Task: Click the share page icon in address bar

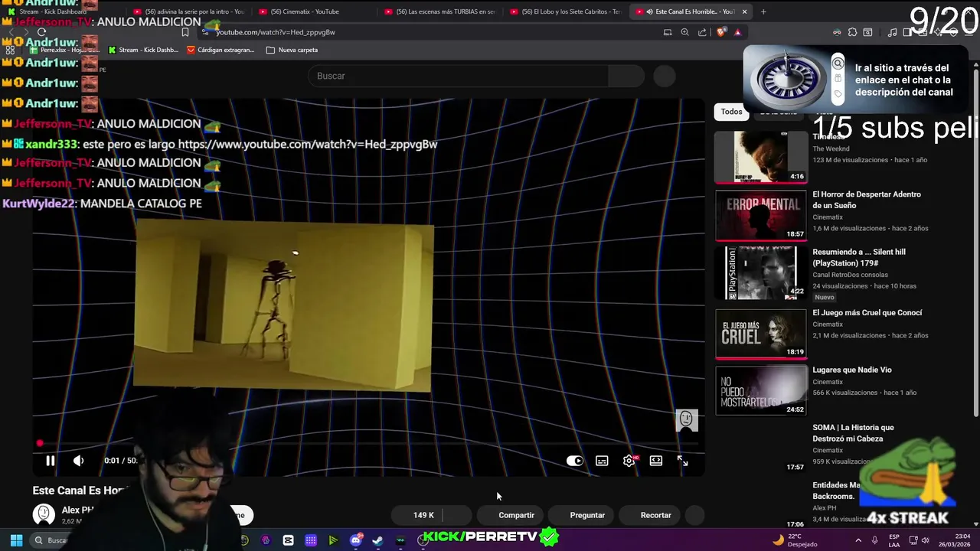Action: click(x=702, y=32)
